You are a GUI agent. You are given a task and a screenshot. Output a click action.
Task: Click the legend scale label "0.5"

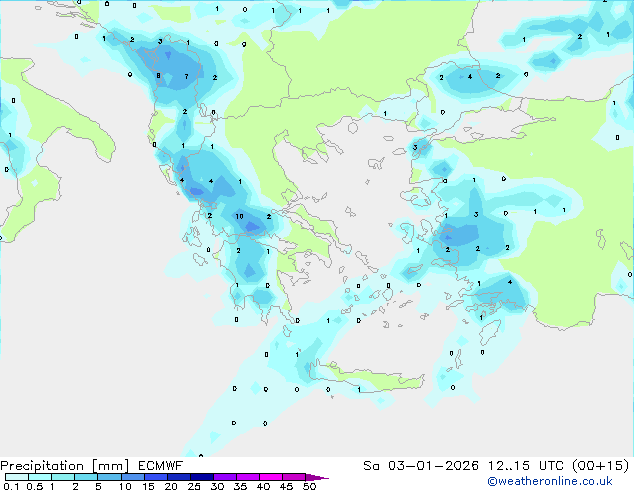pos(35,486)
